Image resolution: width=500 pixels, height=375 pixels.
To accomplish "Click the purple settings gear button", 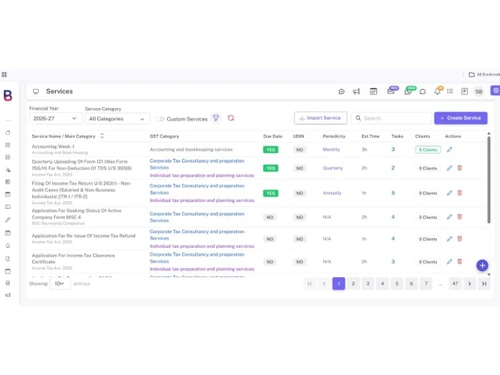I will click(x=495, y=91).
